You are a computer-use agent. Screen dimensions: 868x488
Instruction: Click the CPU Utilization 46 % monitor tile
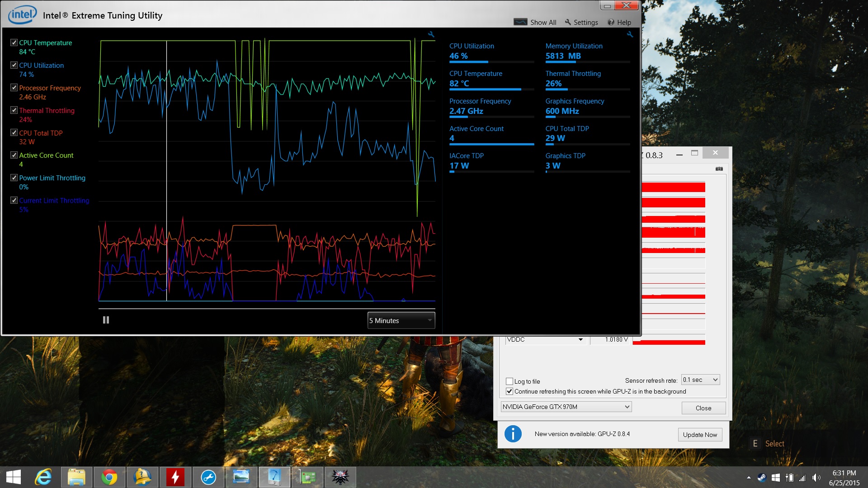pos(492,52)
